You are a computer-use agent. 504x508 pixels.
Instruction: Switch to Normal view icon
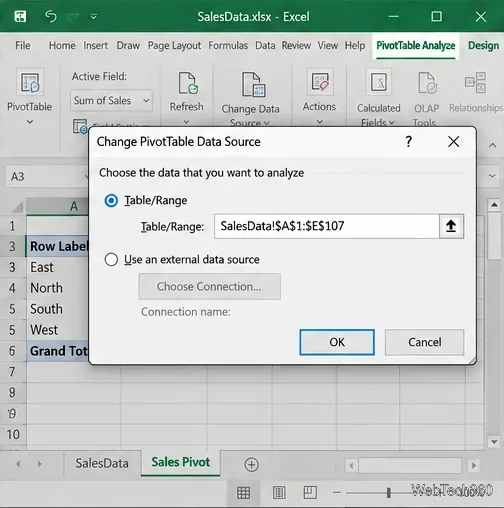(243, 493)
